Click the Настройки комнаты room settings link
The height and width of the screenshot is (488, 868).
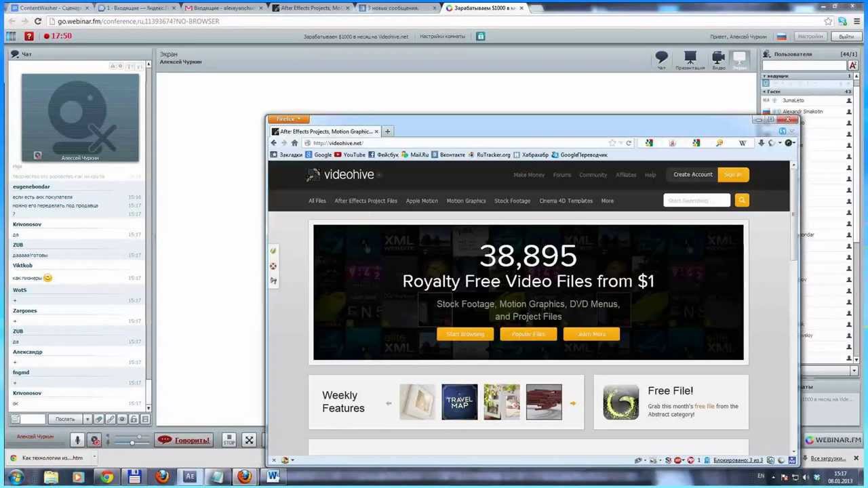[x=442, y=37]
